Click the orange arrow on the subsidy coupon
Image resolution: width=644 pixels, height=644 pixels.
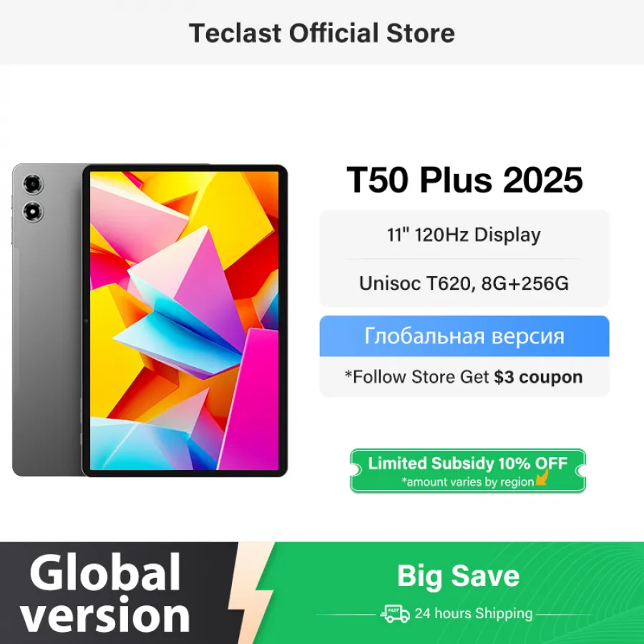click(x=542, y=477)
